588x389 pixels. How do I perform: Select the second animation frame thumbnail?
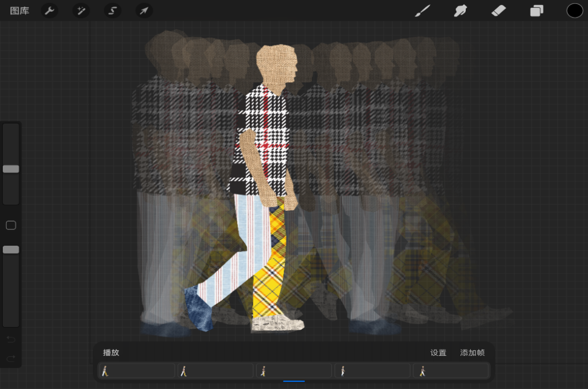coord(215,371)
